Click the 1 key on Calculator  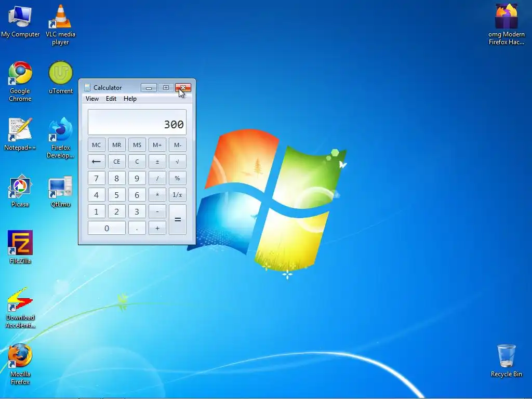96,211
